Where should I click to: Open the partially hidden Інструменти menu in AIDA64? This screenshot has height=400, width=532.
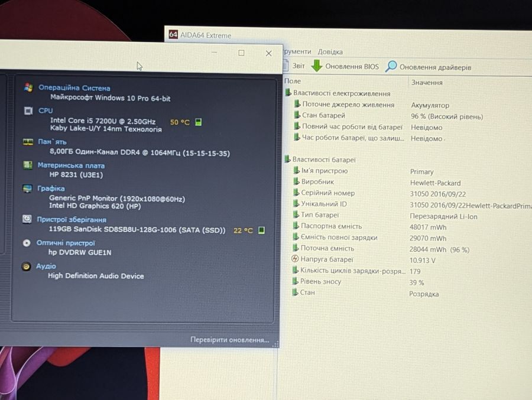pyautogui.click(x=297, y=51)
